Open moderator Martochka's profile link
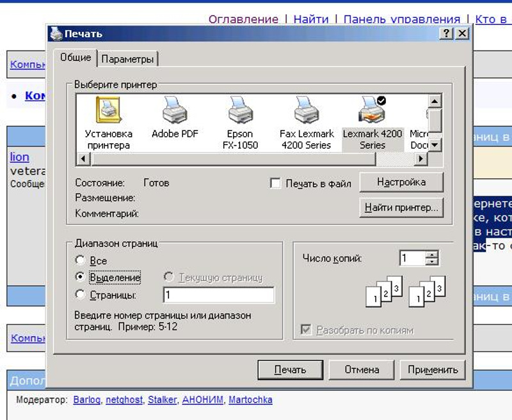The image size is (512, 420). click(x=250, y=400)
